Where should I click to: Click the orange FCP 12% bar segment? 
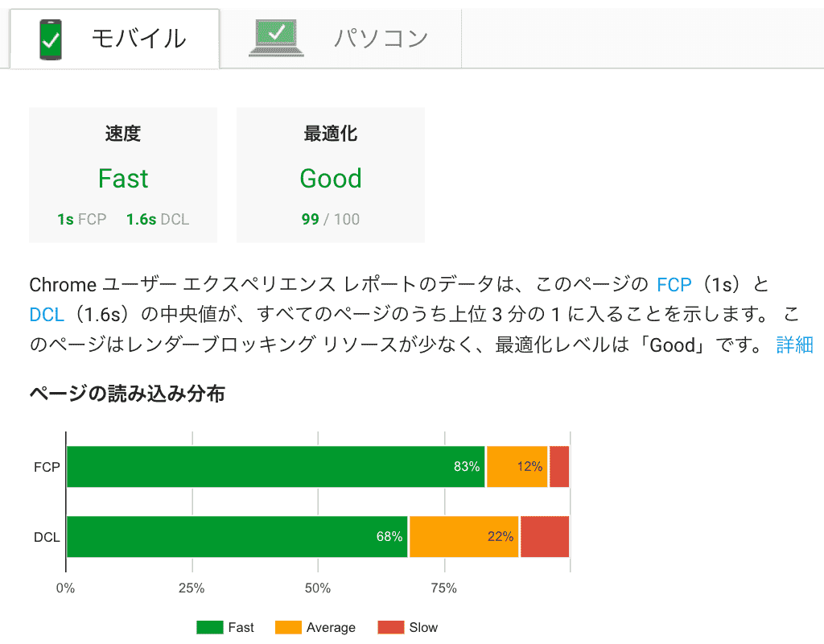click(x=517, y=467)
